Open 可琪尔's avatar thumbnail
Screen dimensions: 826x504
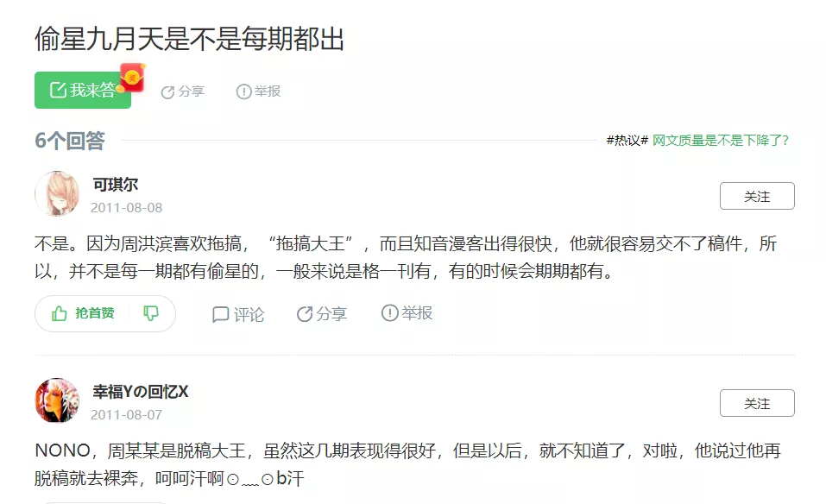click(x=57, y=193)
